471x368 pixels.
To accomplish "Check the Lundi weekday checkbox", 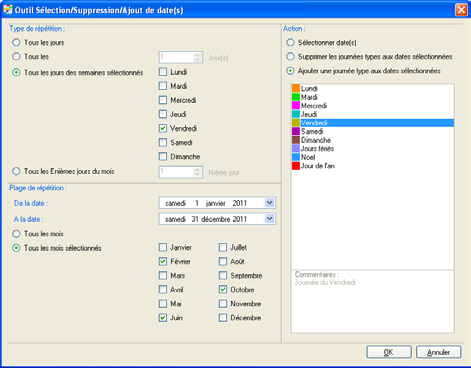I will (163, 72).
